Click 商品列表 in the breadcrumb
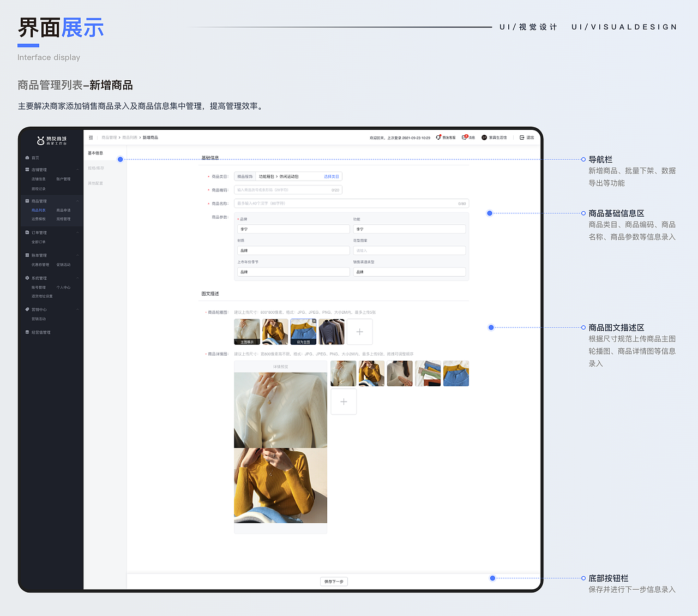 [x=130, y=137]
